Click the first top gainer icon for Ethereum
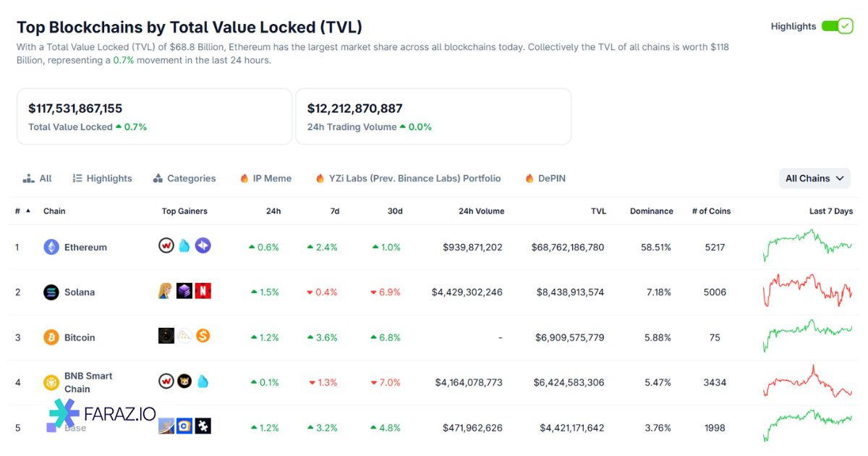This screenshot has height=456, width=868. (x=166, y=246)
